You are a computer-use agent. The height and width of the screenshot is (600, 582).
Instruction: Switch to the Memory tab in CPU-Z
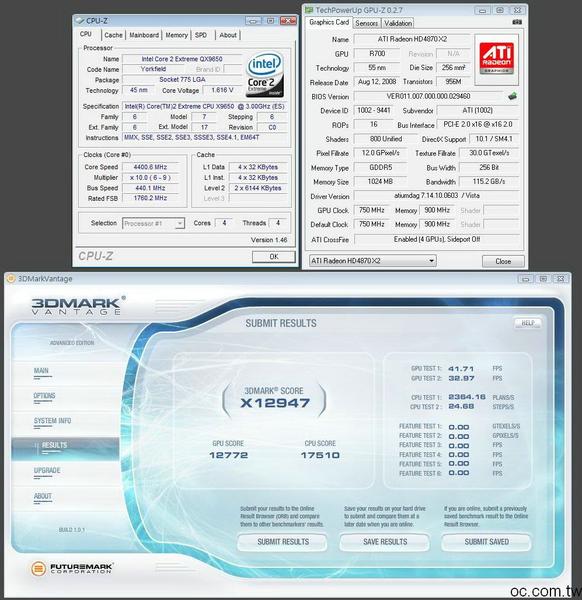coord(176,35)
